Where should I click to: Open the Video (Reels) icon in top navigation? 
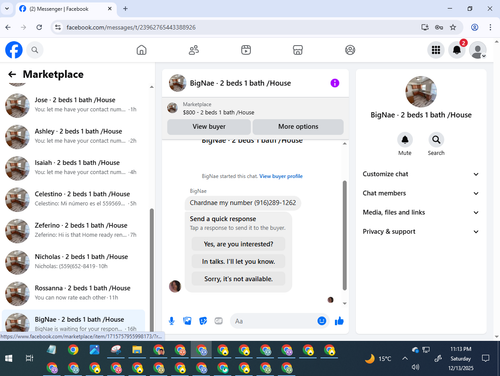(246, 50)
